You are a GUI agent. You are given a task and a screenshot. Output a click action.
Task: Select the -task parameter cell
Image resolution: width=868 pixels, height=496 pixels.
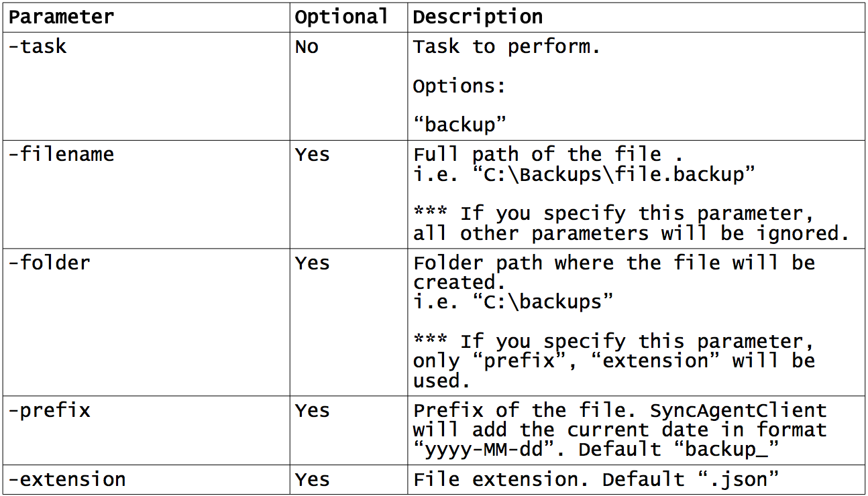(38, 47)
